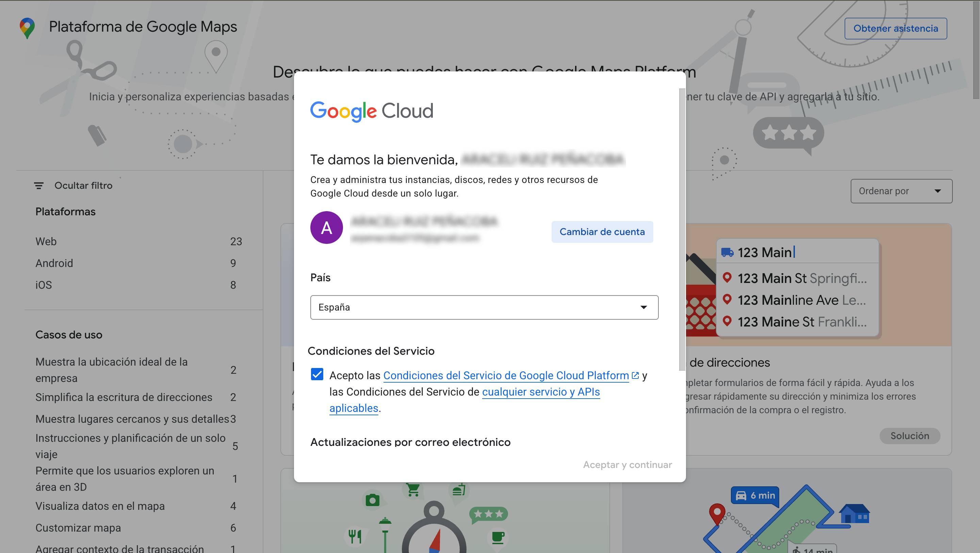Click the blue house icon on route card
This screenshot has height=553, width=980.
[x=854, y=514]
